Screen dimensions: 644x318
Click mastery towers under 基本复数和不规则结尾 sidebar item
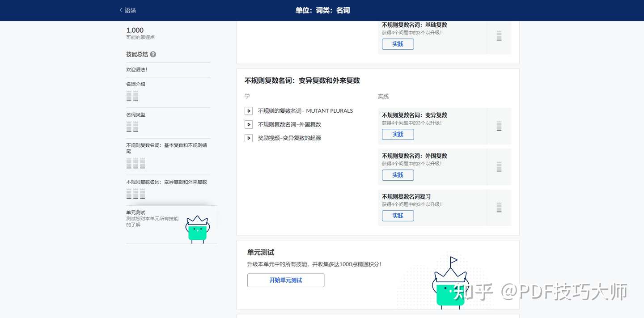pos(136,163)
